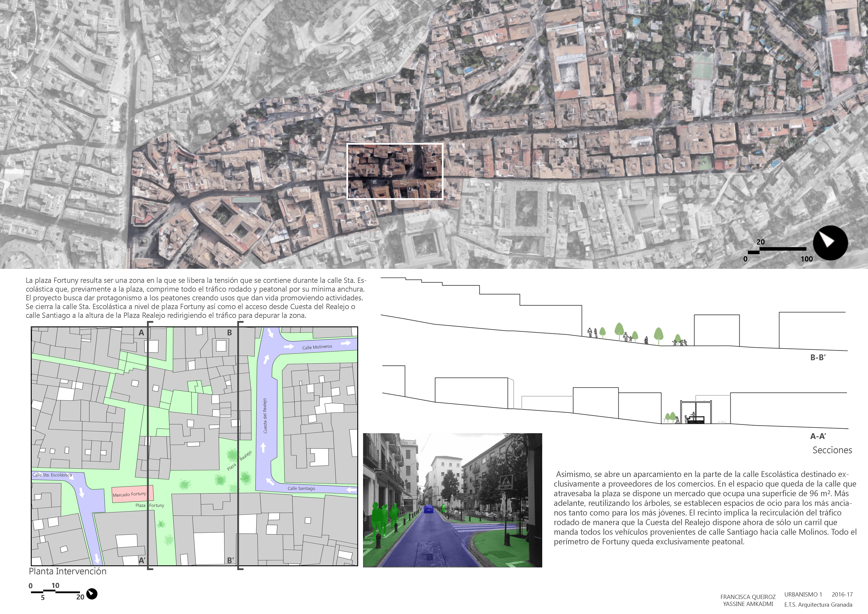The height and width of the screenshot is (614, 868).
Task: Click the street perspective photo
Action: [x=452, y=500]
